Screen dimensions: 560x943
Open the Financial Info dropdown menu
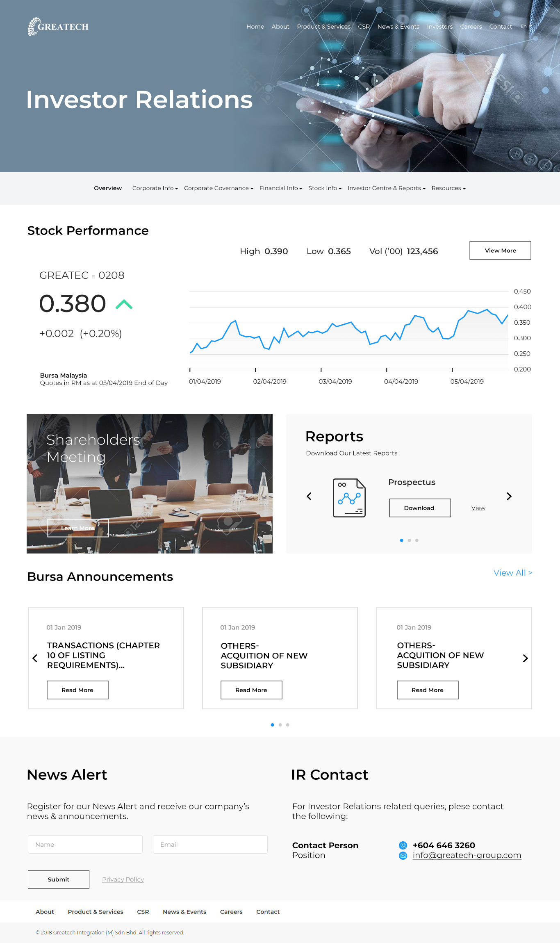[280, 188]
